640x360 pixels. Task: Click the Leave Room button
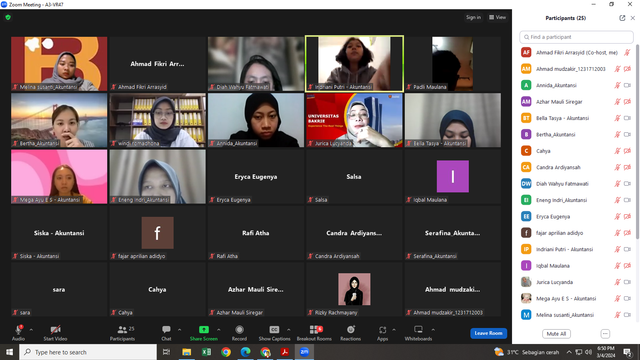point(489,333)
